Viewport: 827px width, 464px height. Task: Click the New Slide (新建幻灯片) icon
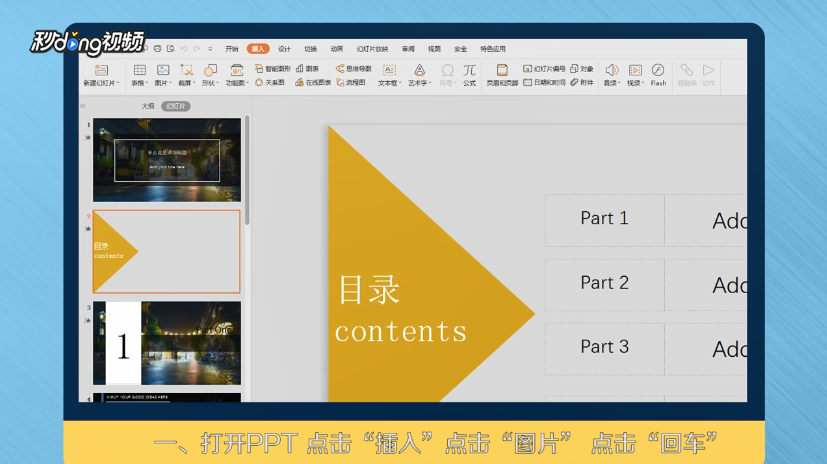(x=101, y=70)
